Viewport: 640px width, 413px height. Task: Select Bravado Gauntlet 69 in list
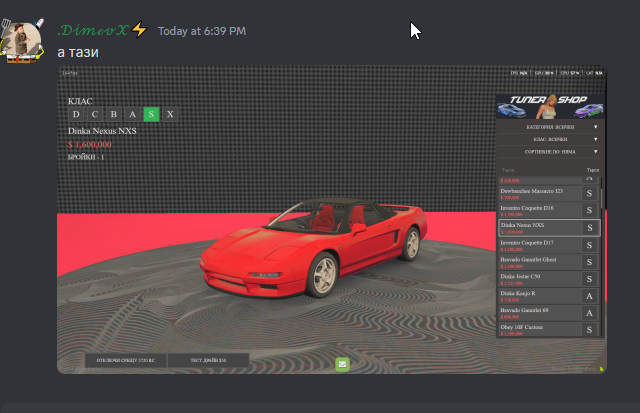549,313
